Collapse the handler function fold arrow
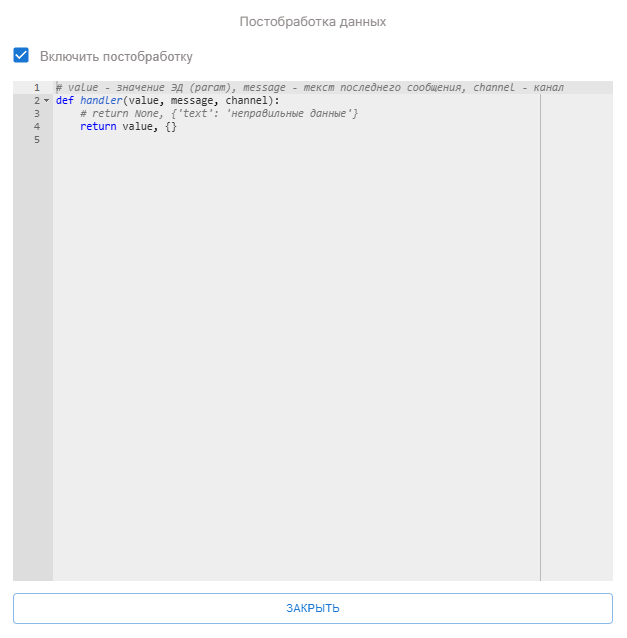Screen dimensions: 627x638 click(x=46, y=101)
